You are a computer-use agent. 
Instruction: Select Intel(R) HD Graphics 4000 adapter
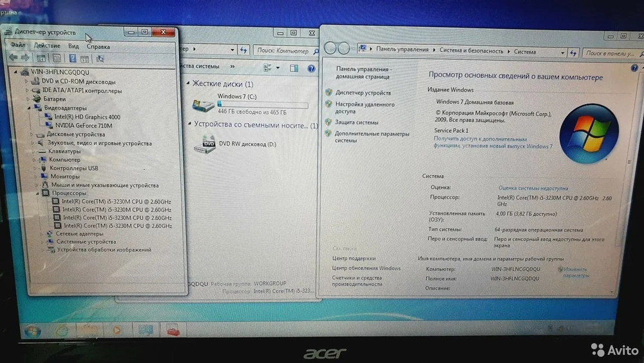pyautogui.click(x=87, y=117)
